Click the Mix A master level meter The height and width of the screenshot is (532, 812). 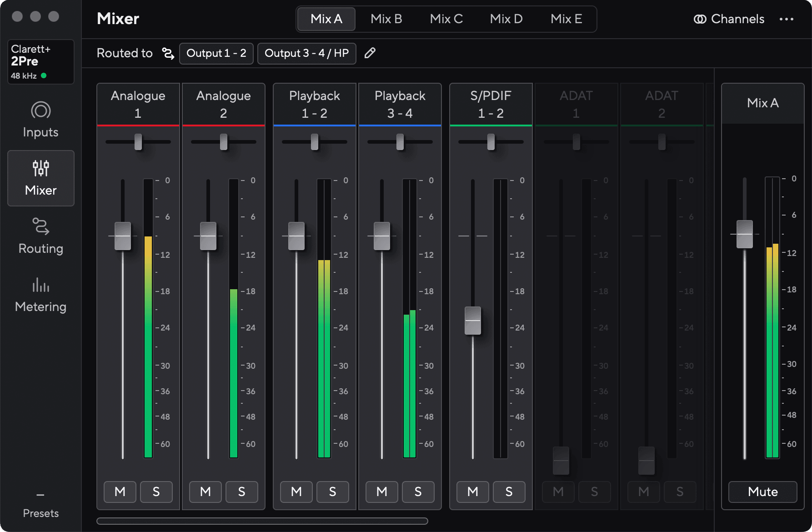pyautogui.click(x=772, y=317)
